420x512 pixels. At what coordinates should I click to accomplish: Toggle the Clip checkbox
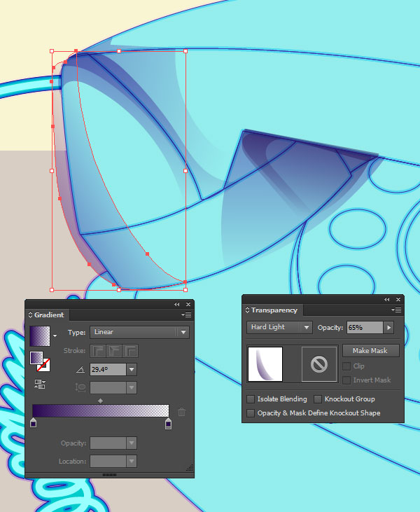pyautogui.click(x=346, y=366)
